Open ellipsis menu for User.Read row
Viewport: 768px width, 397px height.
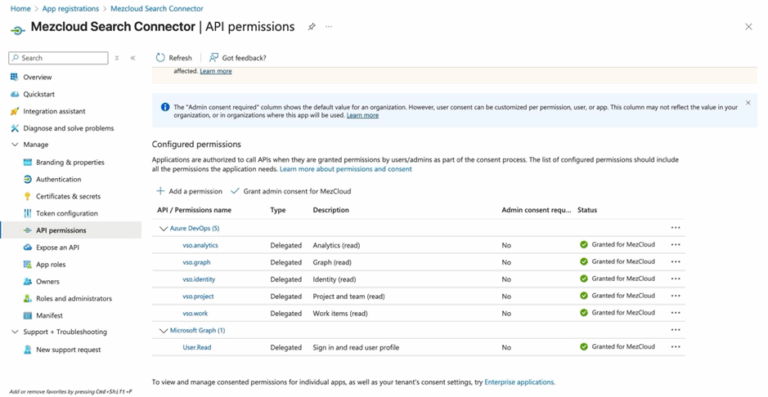pyautogui.click(x=676, y=347)
